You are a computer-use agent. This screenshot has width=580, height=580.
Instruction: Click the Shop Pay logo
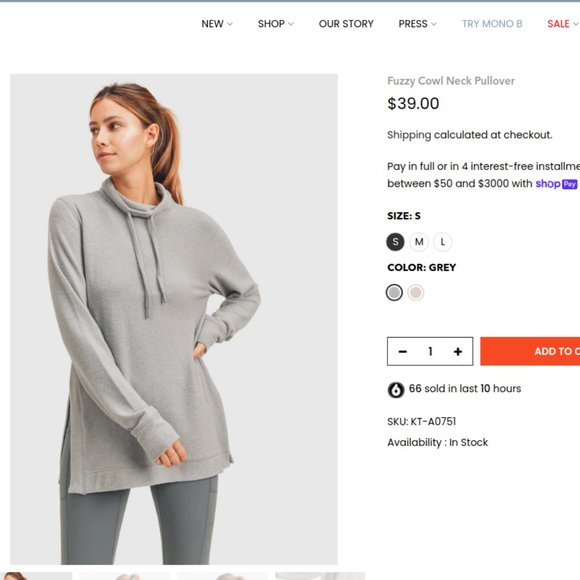pyautogui.click(x=556, y=184)
